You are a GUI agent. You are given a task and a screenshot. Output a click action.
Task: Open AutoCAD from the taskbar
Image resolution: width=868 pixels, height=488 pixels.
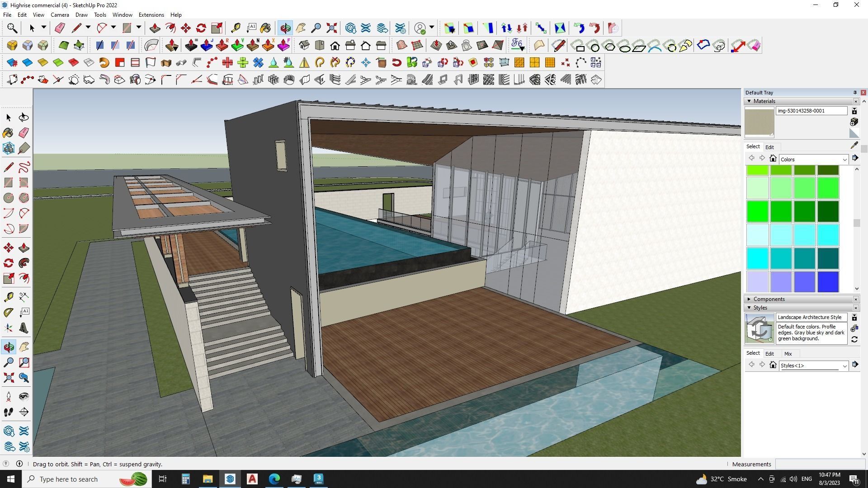(x=252, y=479)
